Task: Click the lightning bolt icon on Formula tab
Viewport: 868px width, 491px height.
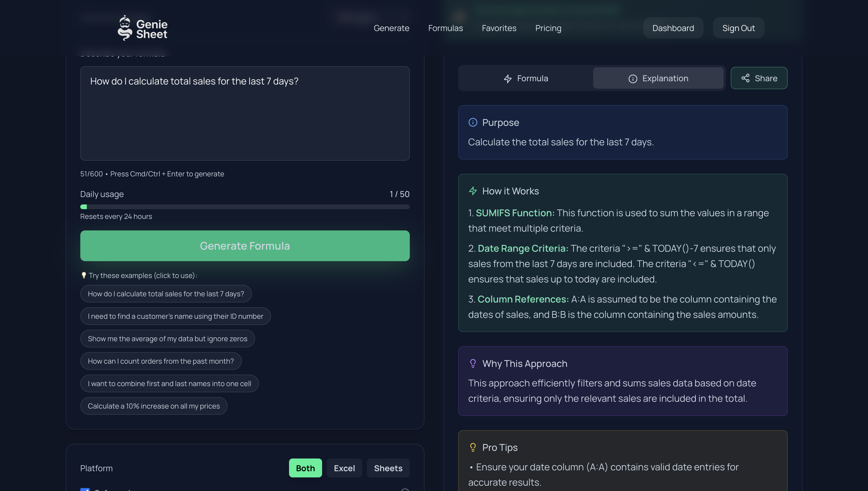Action: click(508, 79)
